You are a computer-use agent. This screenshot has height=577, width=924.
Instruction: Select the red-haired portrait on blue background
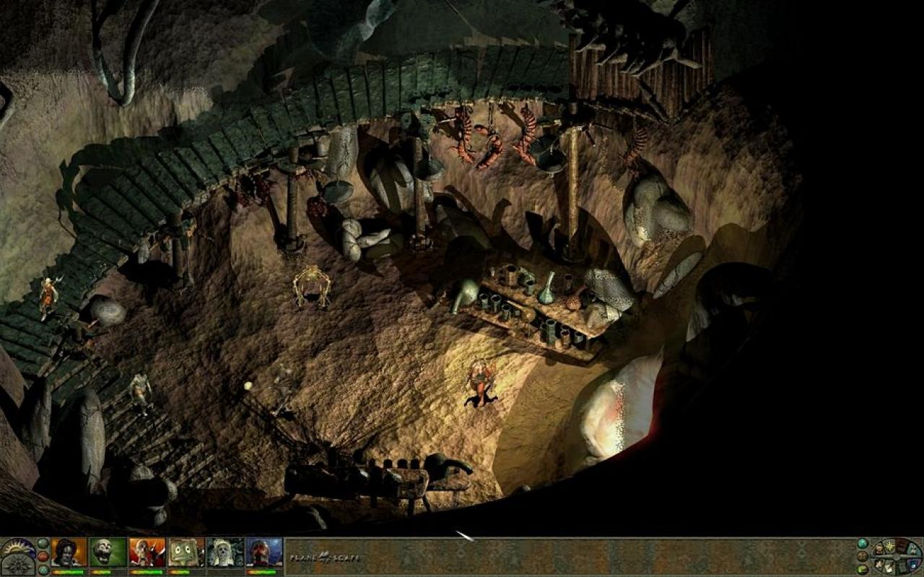264,552
